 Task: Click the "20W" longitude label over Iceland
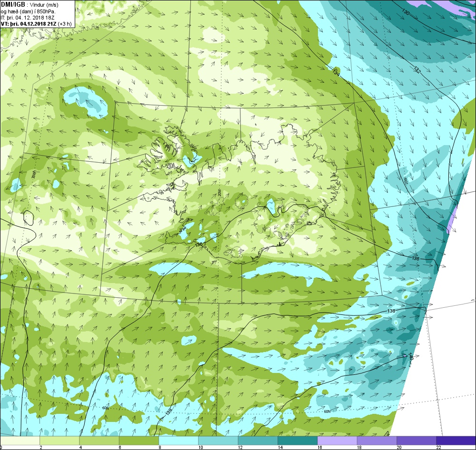click(x=218, y=193)
